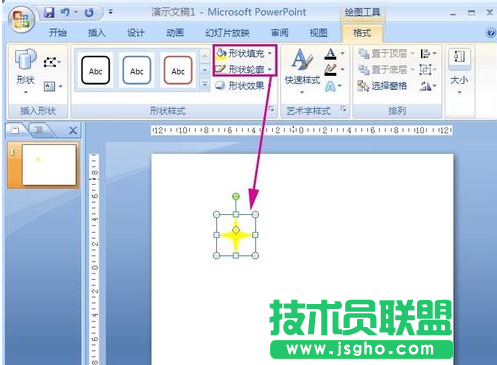Open the text effects glowing A icon
Screen dimensions: 497x365
pyautogui.click(x=330, y=86)
